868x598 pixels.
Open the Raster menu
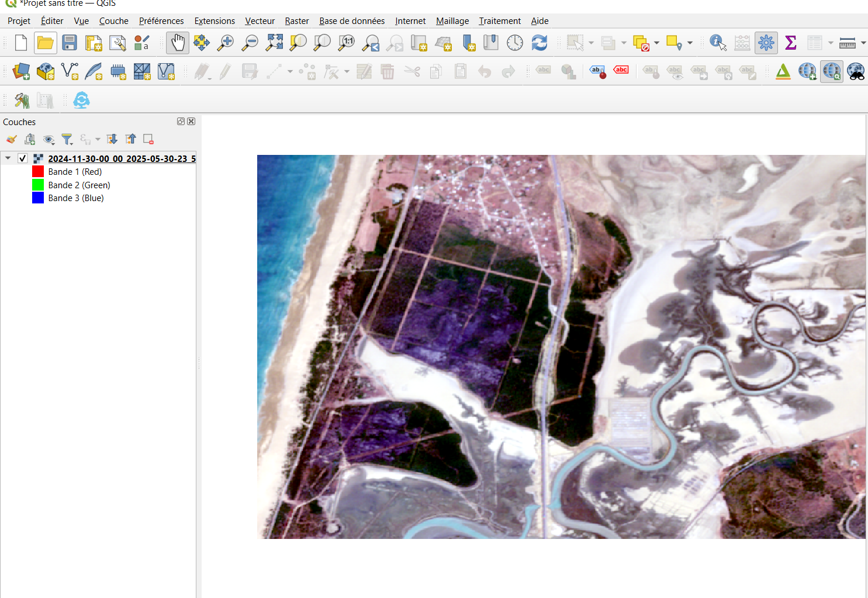296,21
